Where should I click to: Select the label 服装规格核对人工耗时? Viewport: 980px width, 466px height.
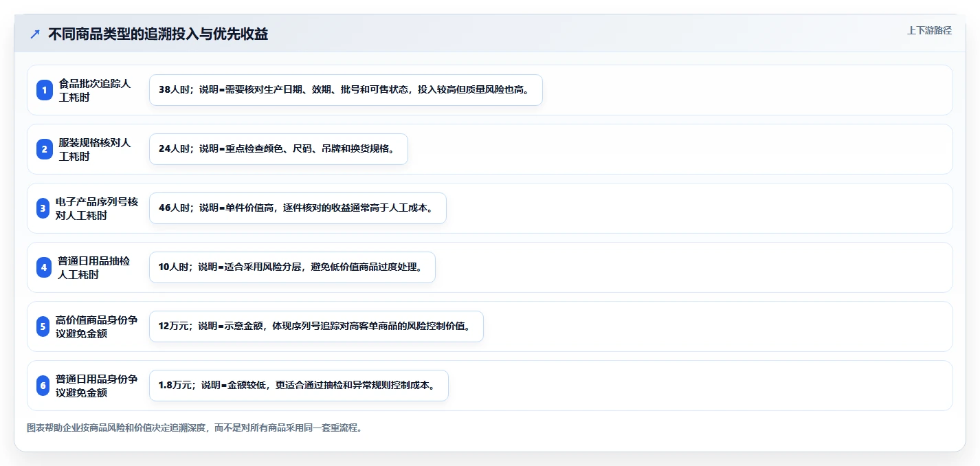coord(94,149)
